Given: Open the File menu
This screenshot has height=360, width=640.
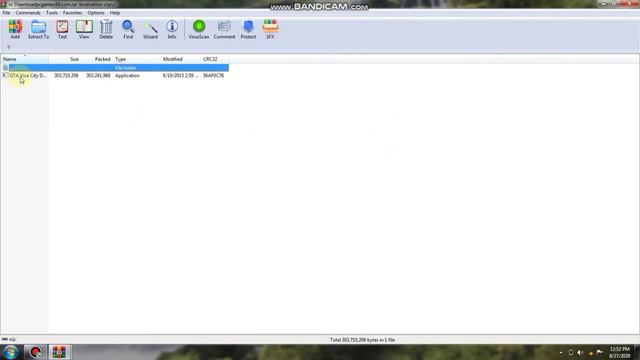Looking at the screenshot, I should [7, 13].
